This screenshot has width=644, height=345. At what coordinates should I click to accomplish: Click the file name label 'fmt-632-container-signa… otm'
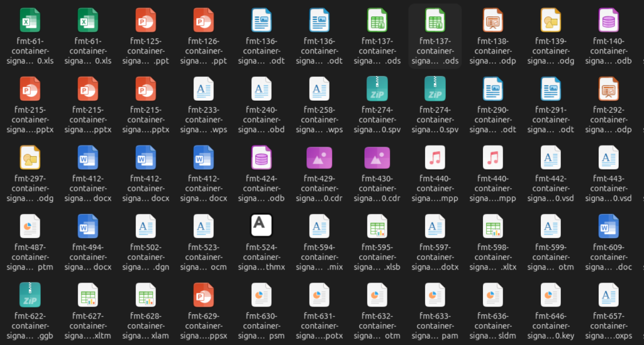click(x=377, y=326)
